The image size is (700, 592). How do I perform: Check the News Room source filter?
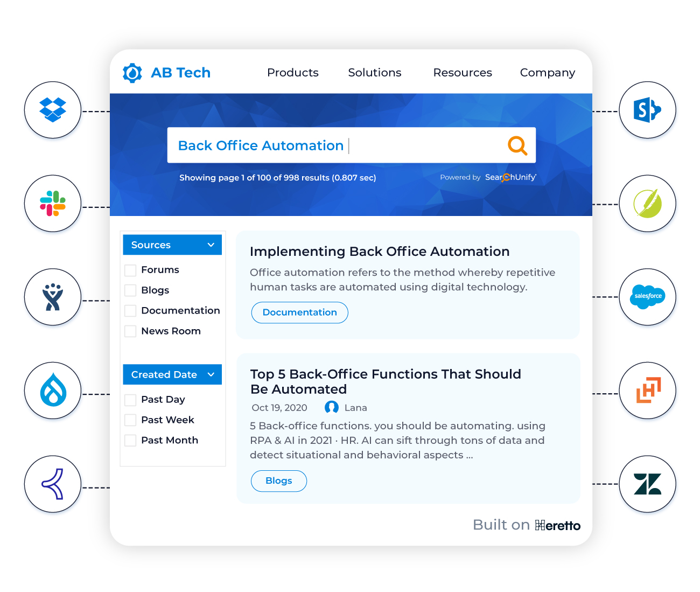130,331
